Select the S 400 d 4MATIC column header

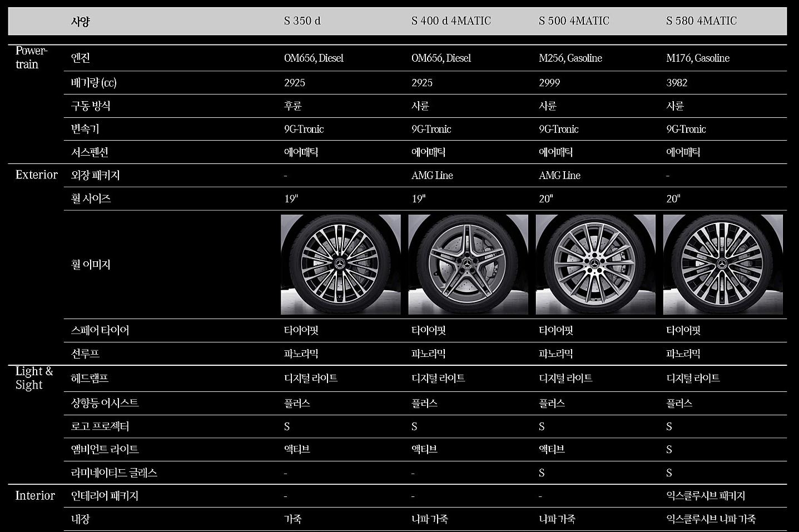(451, 21)
